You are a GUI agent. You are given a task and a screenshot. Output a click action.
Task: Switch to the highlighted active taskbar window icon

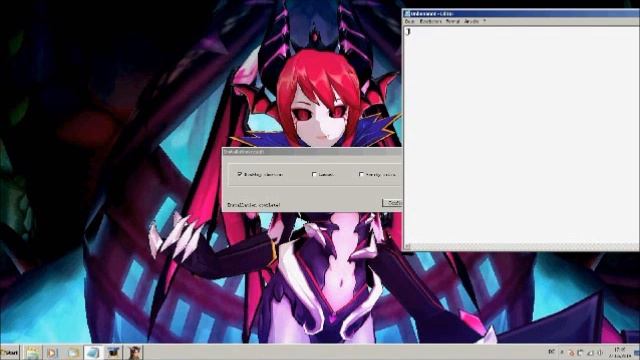point(93,353)
